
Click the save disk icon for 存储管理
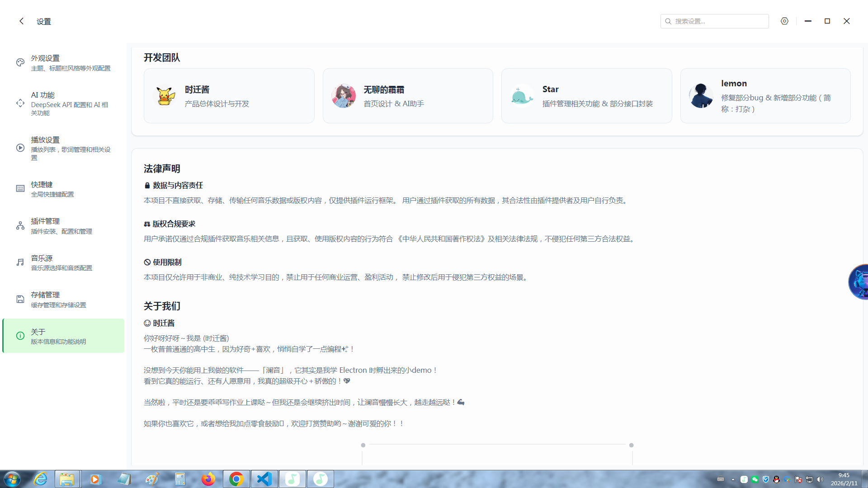click(20, 299)
